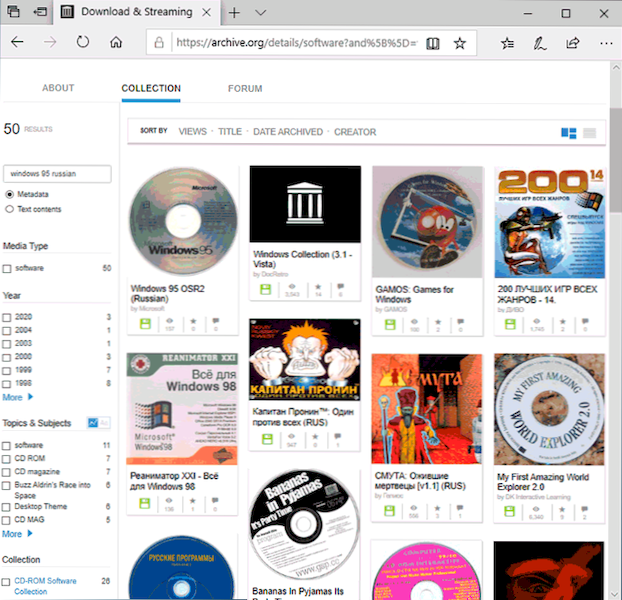Open Реаниматор XXI cover thumbnail

pyautogui.click(x=182, y=409)
